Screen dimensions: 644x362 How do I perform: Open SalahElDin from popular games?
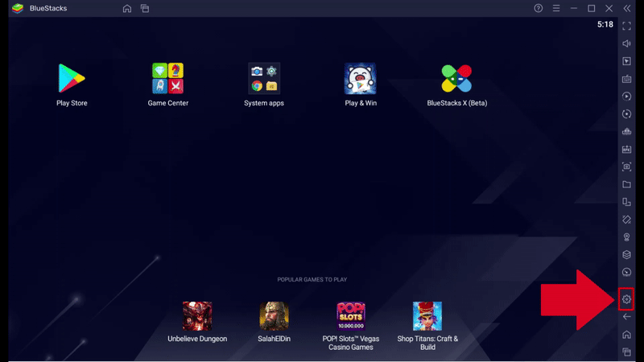coord(274,316)
